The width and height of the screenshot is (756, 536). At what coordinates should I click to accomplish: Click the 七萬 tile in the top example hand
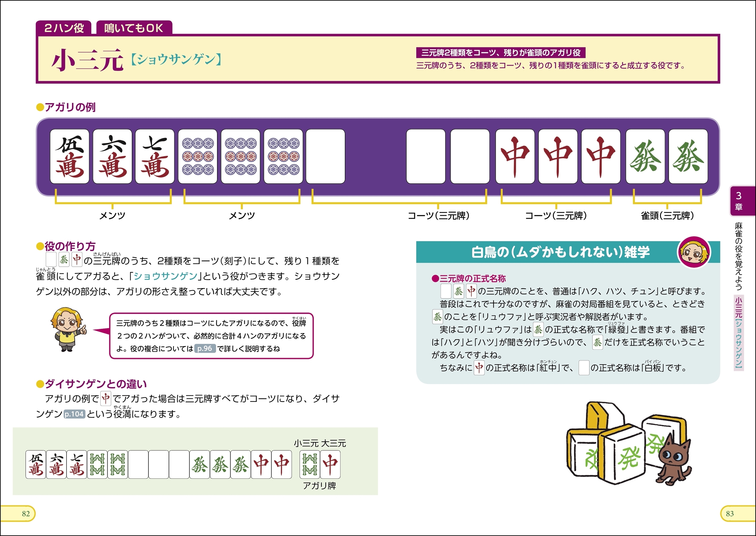[155, 157]
